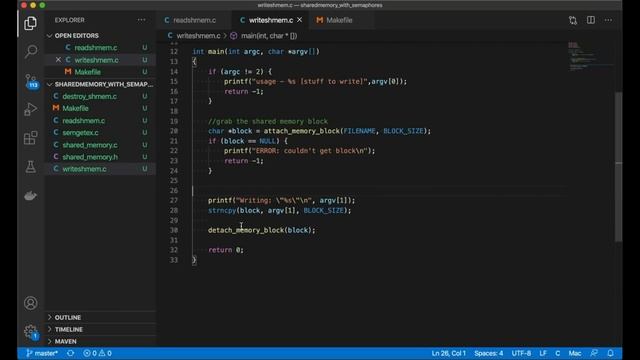This screenshot has height=360, width=640.
Task: Open destroy_shmem.c in file tree
Action: point(89,96)
